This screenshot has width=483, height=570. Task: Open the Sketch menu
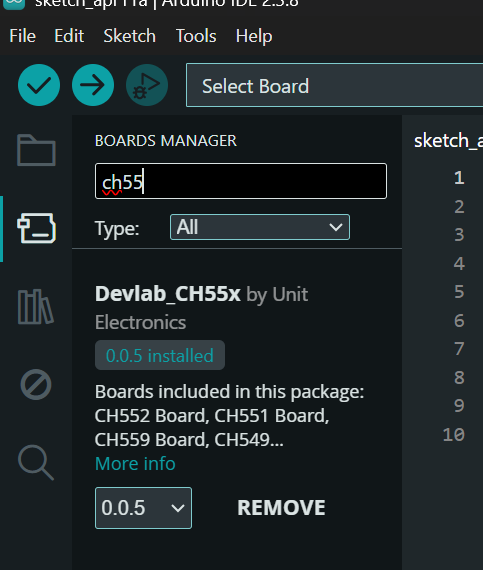pyautogui.click(x=129, y=36)
